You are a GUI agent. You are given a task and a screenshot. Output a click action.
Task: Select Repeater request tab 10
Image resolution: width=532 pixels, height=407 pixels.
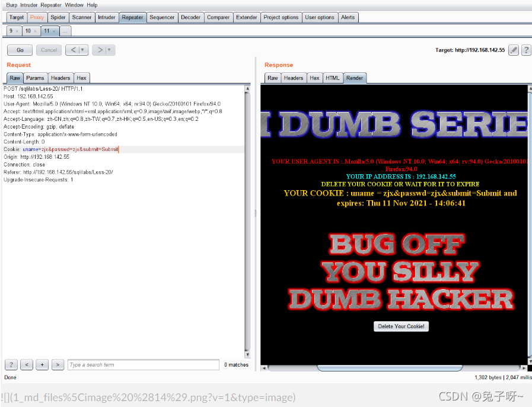tap(28, 31)
